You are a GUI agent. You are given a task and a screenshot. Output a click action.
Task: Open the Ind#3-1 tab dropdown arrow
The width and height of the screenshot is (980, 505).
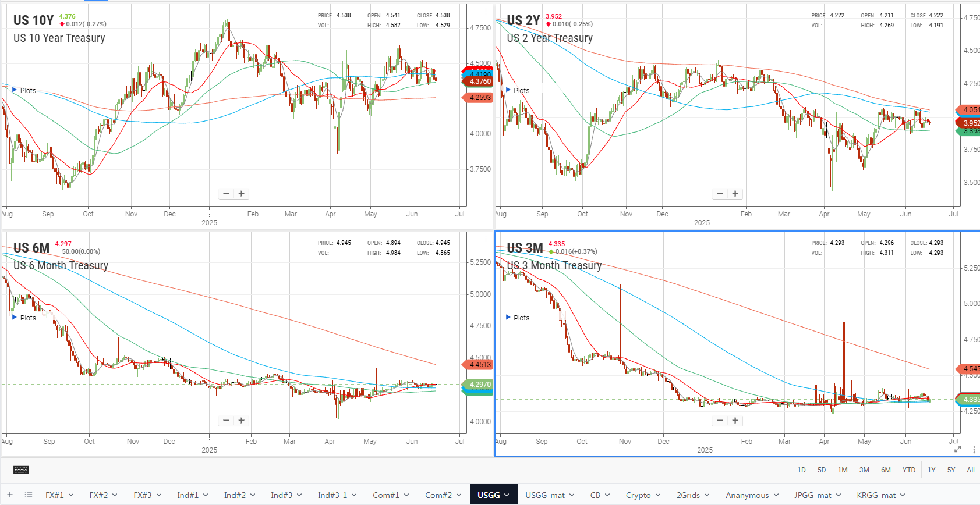353,495
